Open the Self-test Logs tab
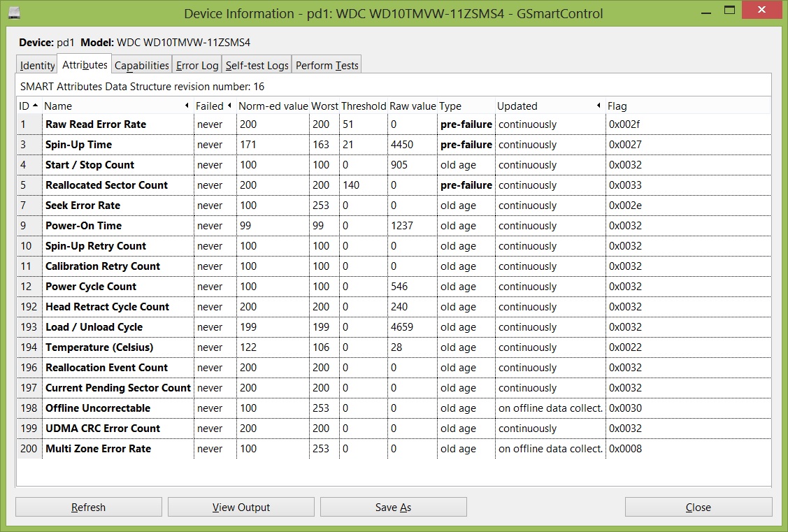This screenshot has height=532, width=788. point(257,65)
